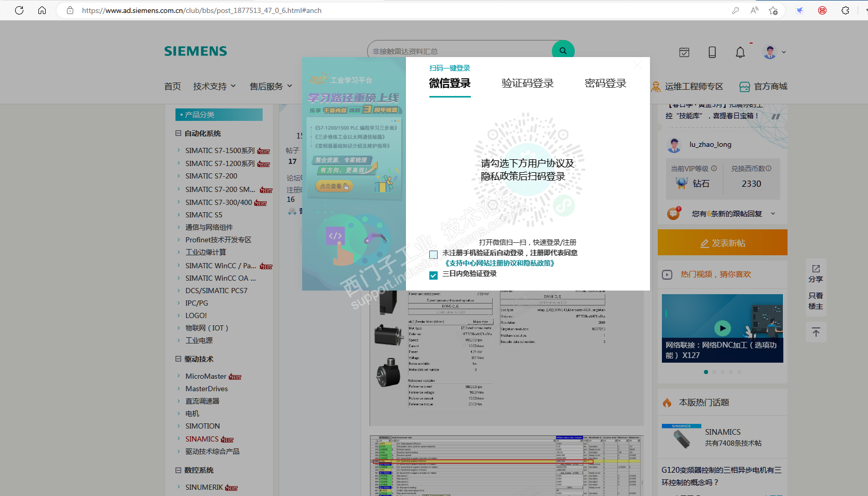Switch to 验证码登录 tab
The image size is (868, 496).
[527, 84]
